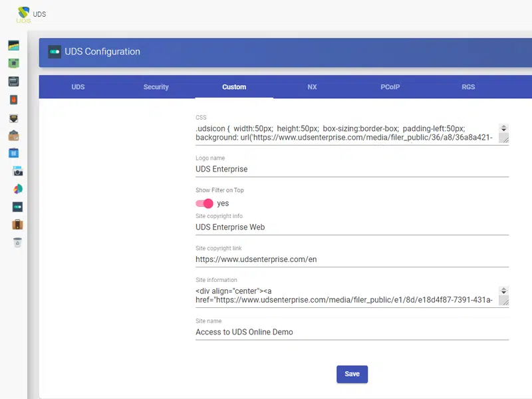Image resolution: width=532 pixels, height=399 pixels.
Task: Grab the CSS textarea resize handle
Action: click(505, 139)
